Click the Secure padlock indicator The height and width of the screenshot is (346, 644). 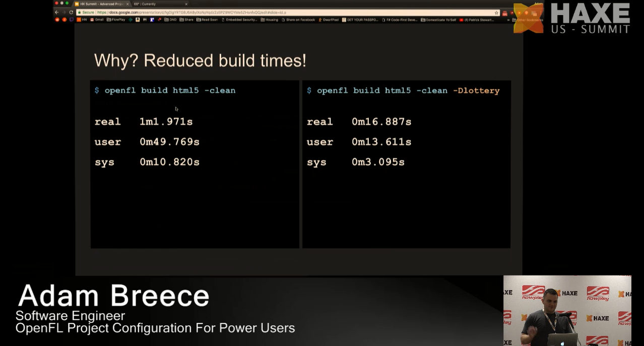pyautogui.click(x=86, y=12)
